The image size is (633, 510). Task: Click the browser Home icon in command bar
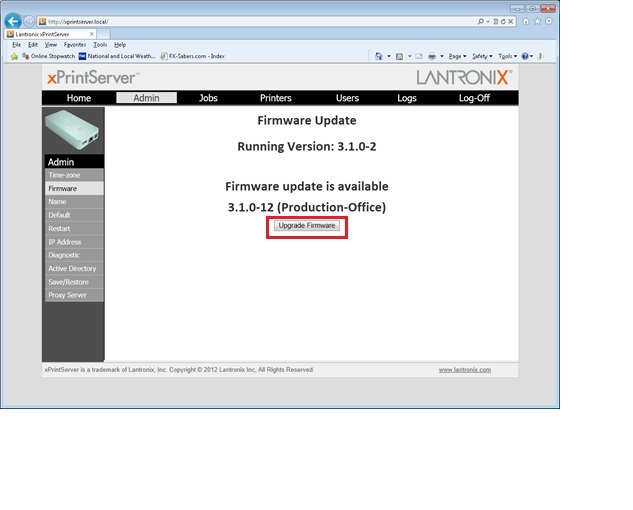point(379,56)
